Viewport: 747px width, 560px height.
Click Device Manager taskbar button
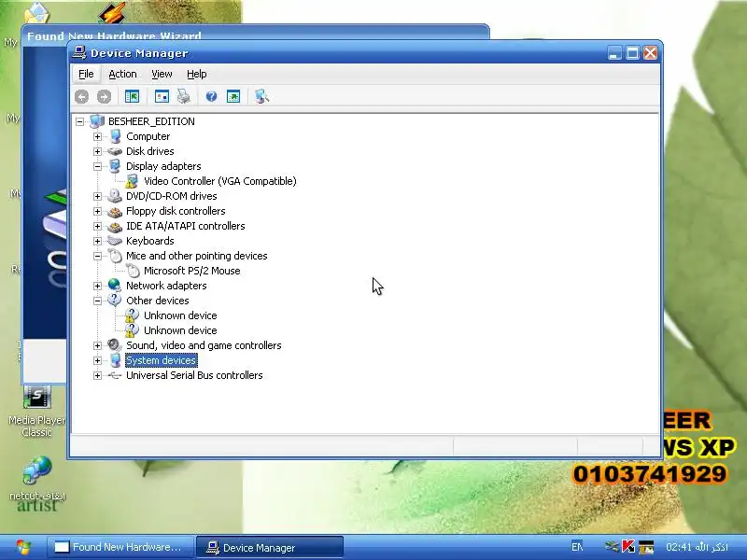270,547
